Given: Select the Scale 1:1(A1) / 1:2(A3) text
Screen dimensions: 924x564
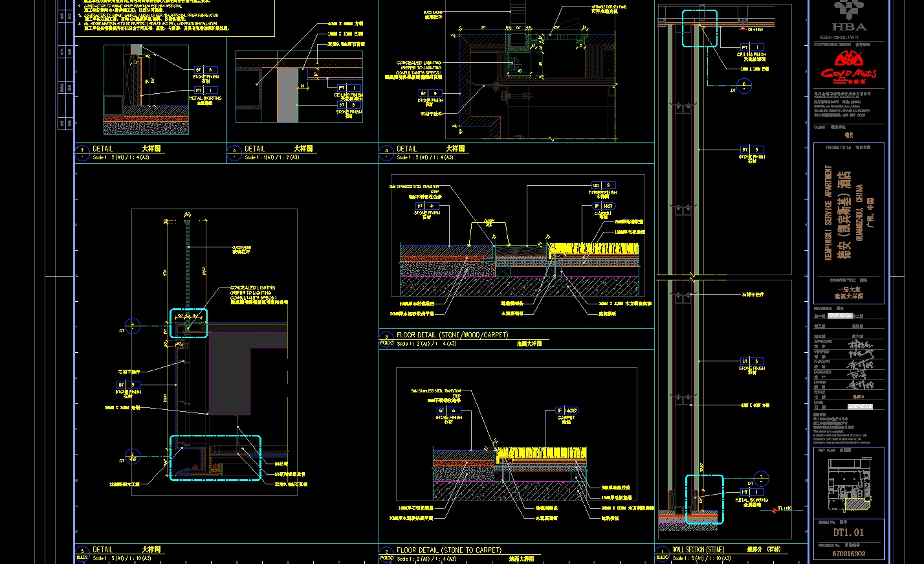Looking at the screenshot, I should coord(270,157).
